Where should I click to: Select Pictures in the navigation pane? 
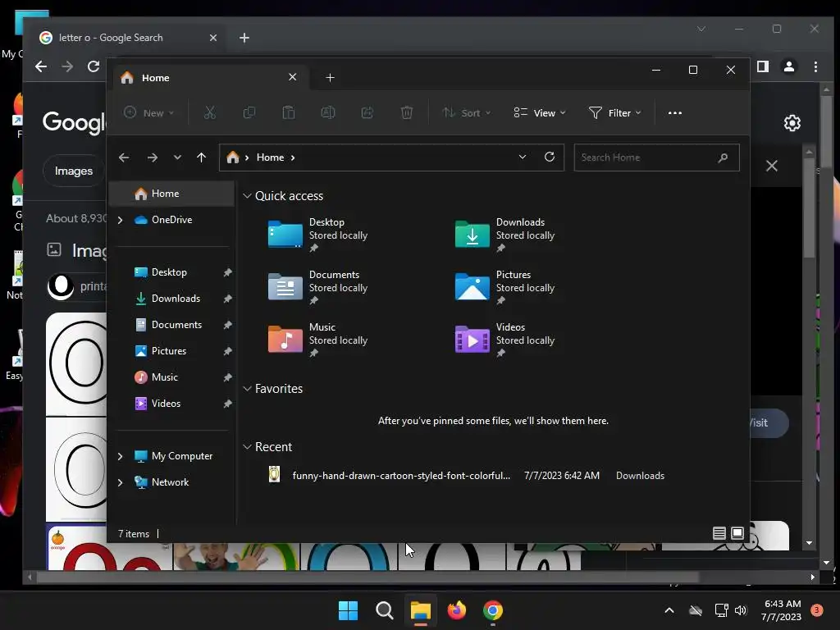tap(169, 351)
